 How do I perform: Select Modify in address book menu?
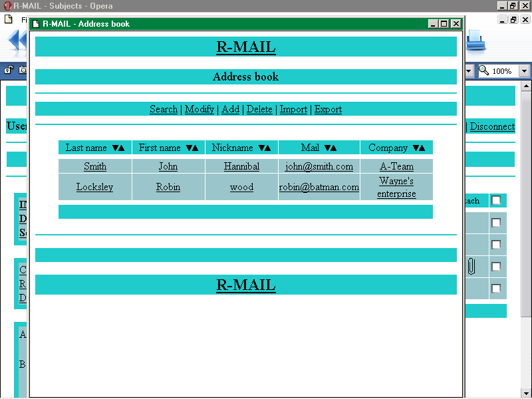tap(199, 109)
